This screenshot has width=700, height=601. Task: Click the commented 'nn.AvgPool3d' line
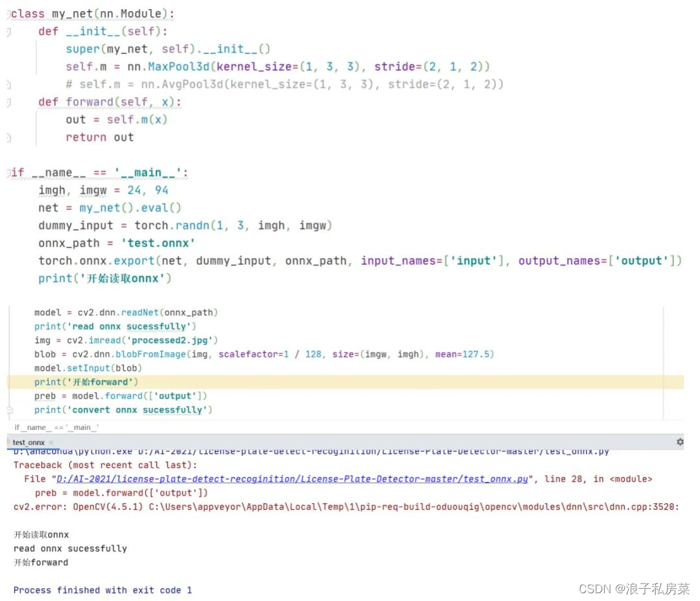[x=285, y=85]
